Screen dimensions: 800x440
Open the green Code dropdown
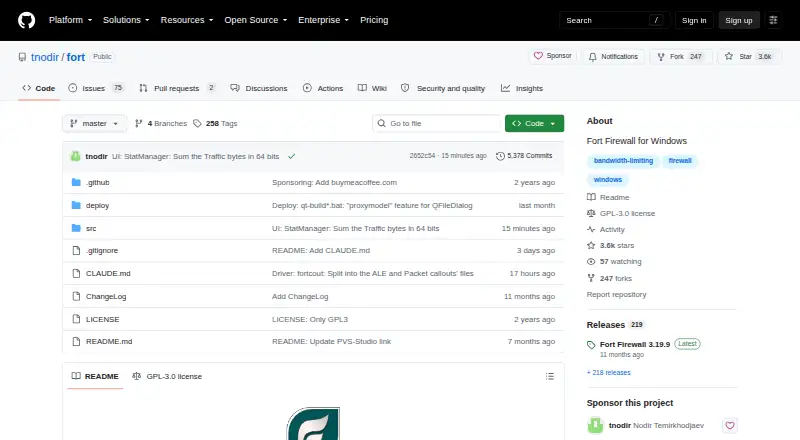tap(534, 124)
